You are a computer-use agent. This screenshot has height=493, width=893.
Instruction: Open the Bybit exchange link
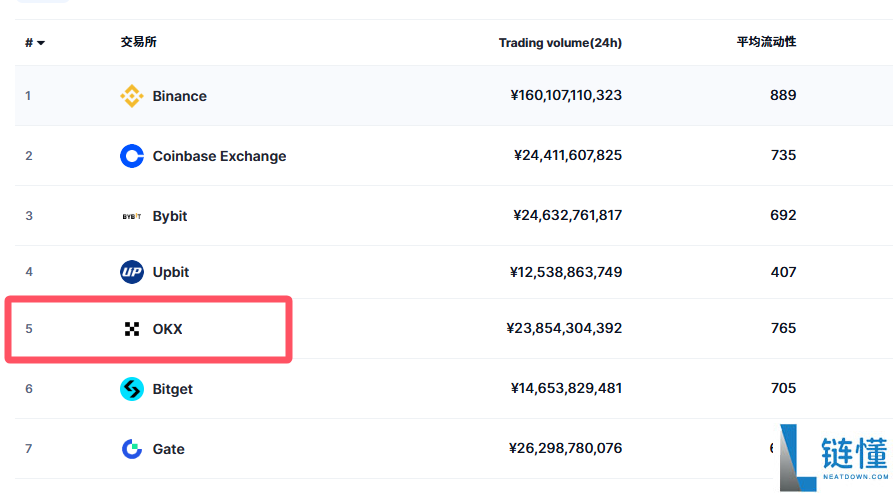click(170, 216)
